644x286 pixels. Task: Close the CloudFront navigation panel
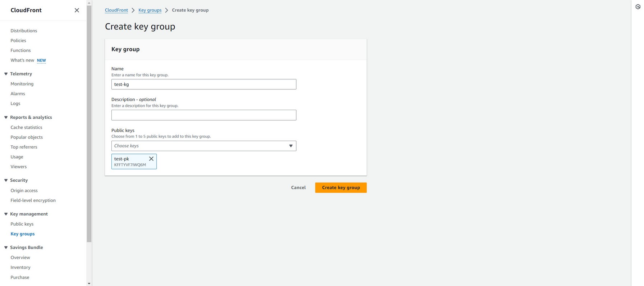point(77,10)
